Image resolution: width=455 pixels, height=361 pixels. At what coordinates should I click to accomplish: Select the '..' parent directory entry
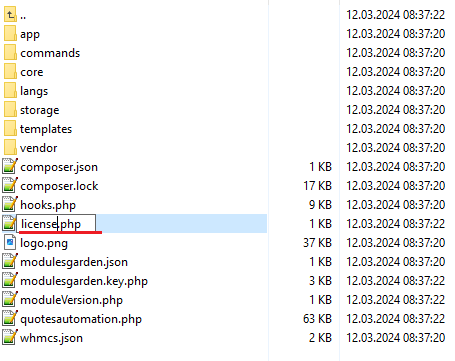[23, 16]
